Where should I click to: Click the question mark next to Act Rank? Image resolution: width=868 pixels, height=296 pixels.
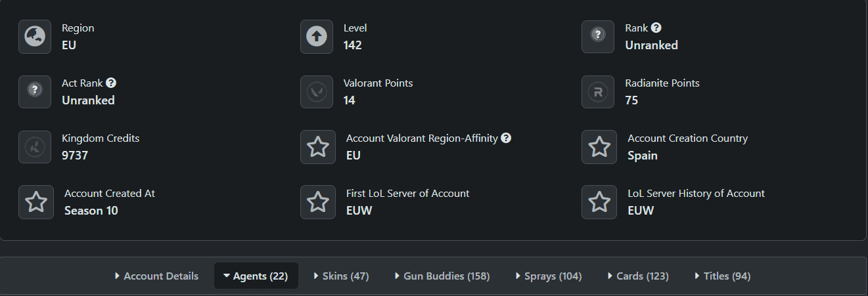111,83
